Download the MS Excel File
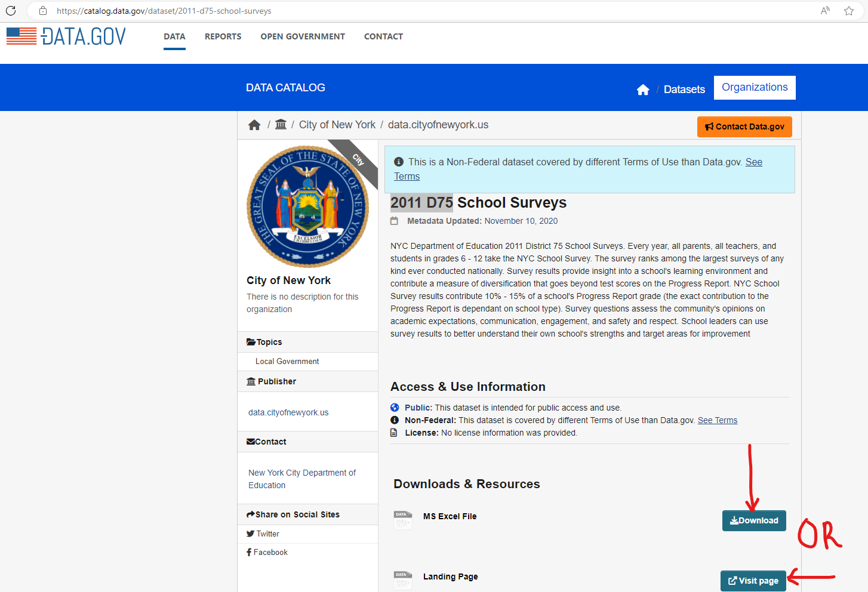 pos(754,520)
